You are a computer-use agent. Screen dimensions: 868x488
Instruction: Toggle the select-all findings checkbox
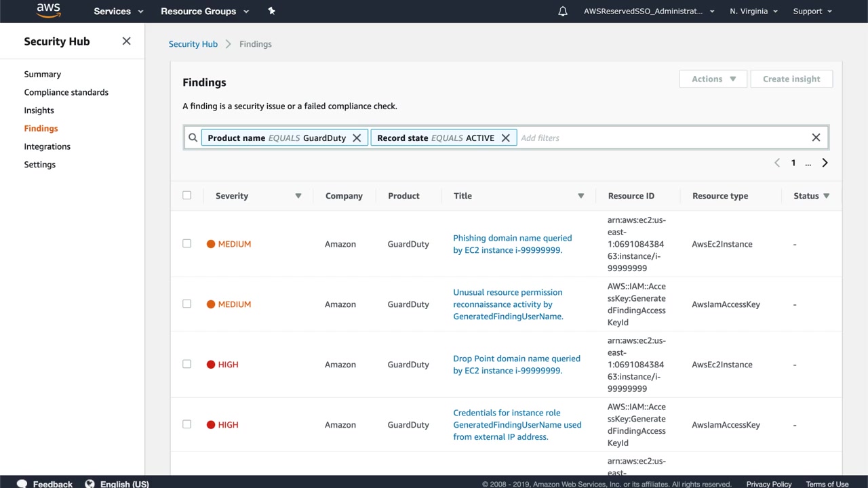point(187,195)
